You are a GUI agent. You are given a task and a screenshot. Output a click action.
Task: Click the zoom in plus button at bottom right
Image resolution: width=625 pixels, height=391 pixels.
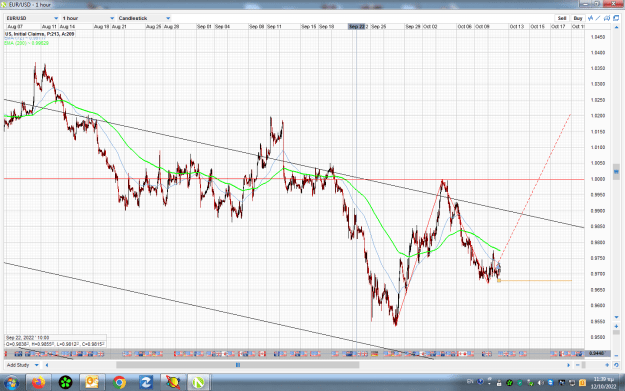(607, 365)
